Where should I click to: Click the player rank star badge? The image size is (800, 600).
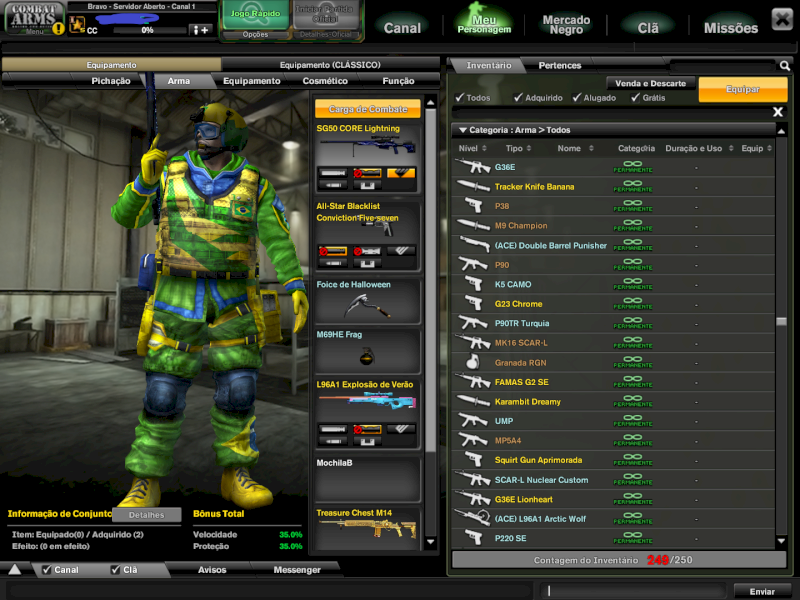pyautogui.click(x=77, y=24)
